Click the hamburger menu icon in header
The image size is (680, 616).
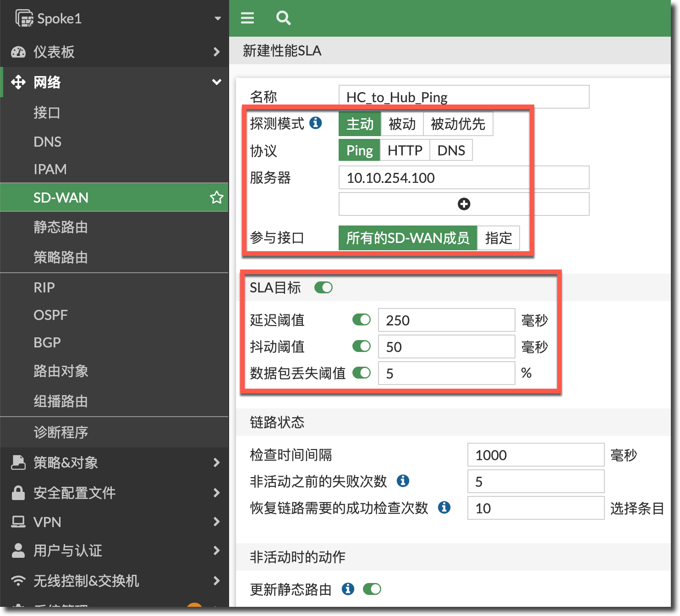247,18
